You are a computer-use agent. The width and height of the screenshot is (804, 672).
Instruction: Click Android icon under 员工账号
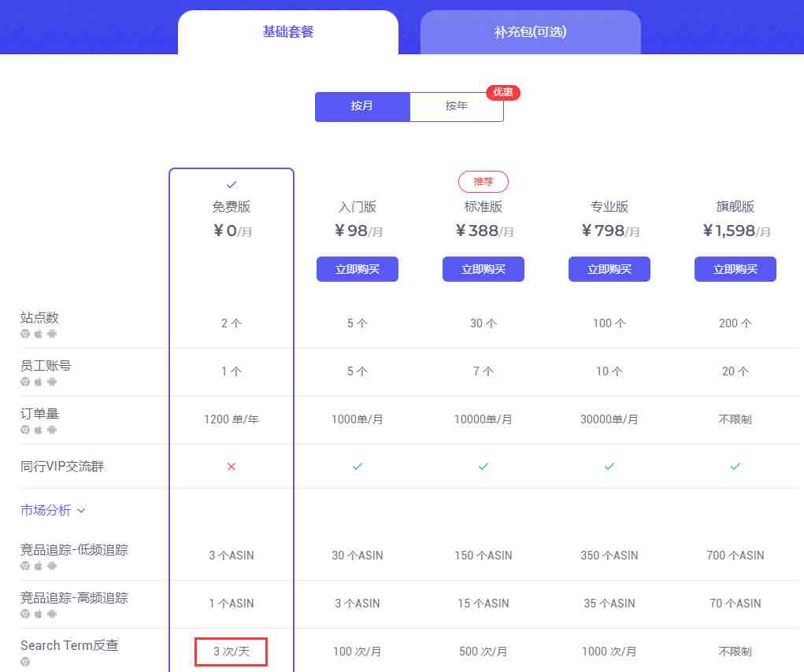[x=52, y=382]
